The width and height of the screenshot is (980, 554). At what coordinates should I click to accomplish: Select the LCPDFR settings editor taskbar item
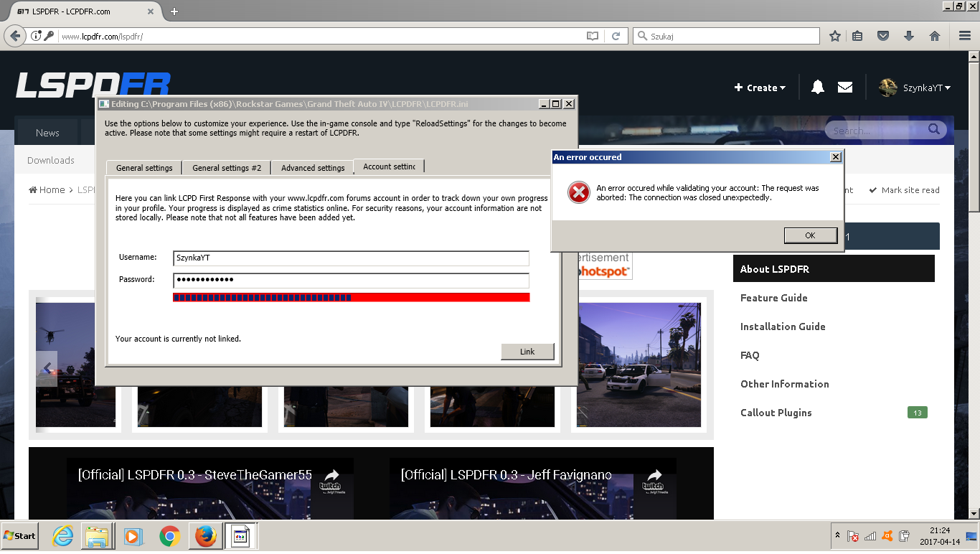point(241,536)
